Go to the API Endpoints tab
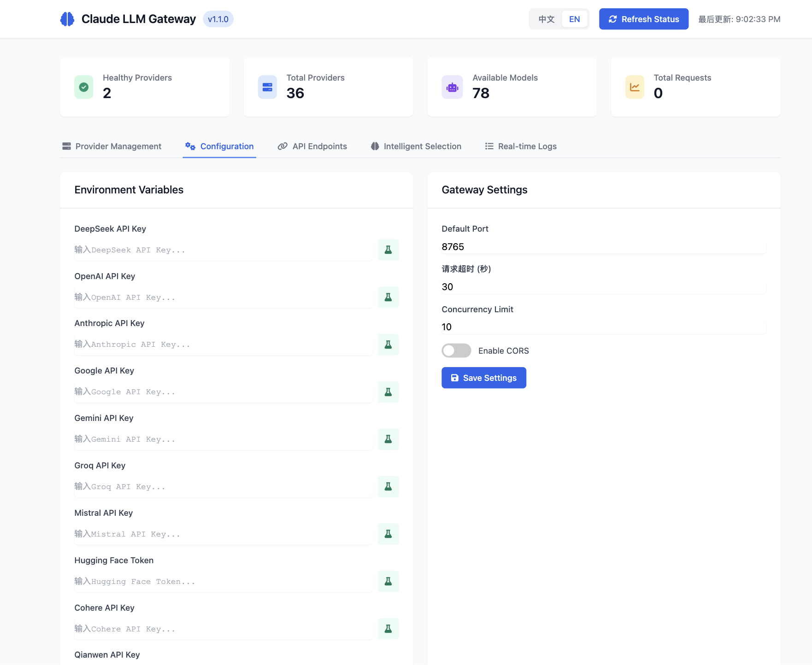Viewport: 812px width, 665px height. coord(312,146)
